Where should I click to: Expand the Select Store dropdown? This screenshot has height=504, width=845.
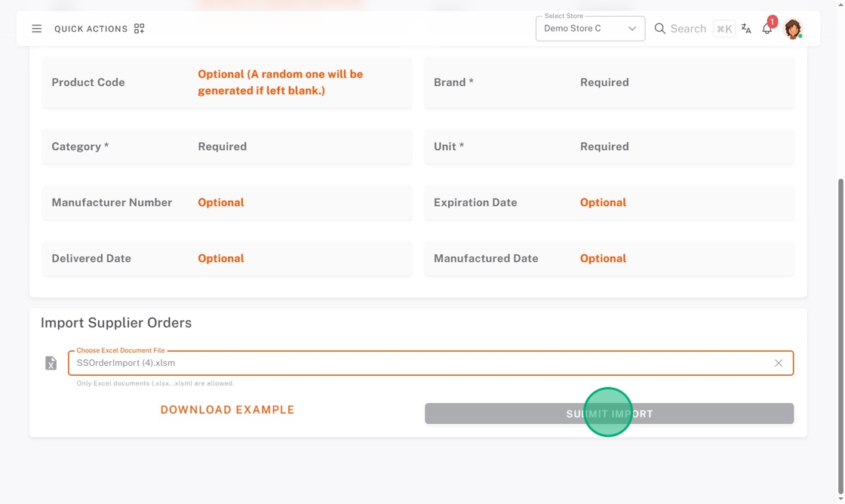tap(581, 29)
